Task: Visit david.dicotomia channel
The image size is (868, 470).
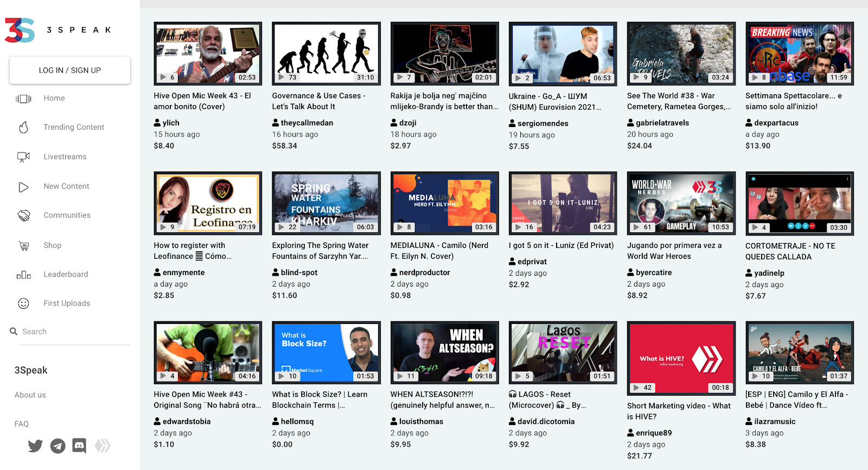Action: point(546,421)
